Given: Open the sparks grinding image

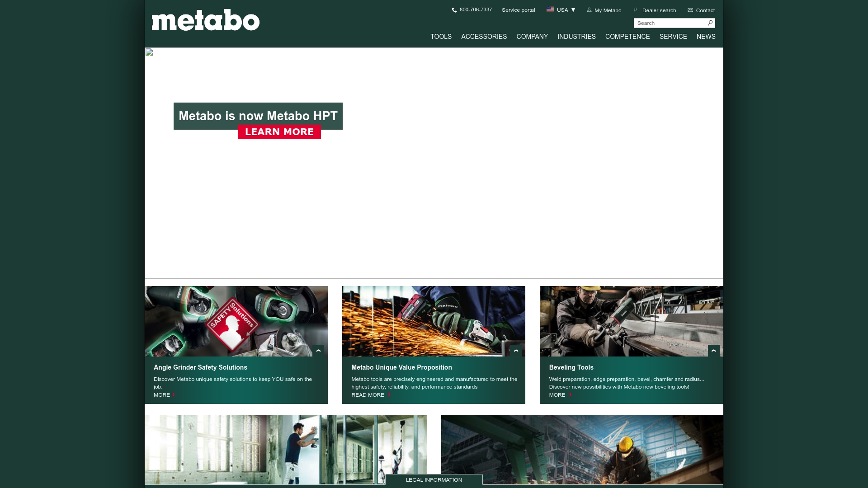Looking at the screenshot, I should [434, 321].
